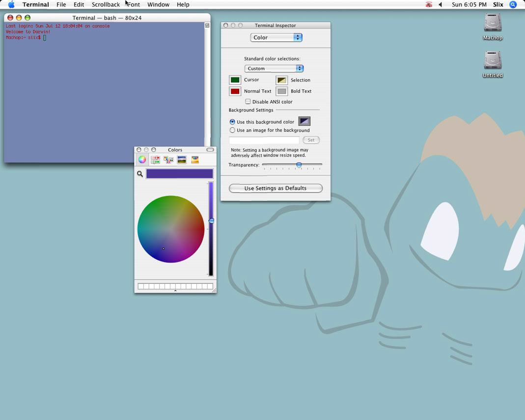Click the current color preview bar
The width and height of the screenshot is (525, 420).
pyautogui.click(x=179, y=173)
